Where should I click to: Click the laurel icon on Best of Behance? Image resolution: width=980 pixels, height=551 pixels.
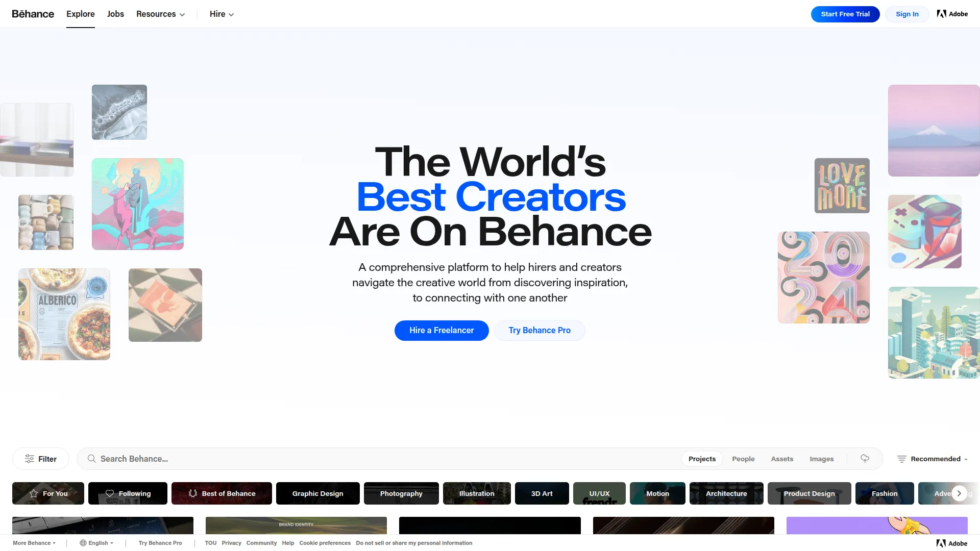click(193, 493)
